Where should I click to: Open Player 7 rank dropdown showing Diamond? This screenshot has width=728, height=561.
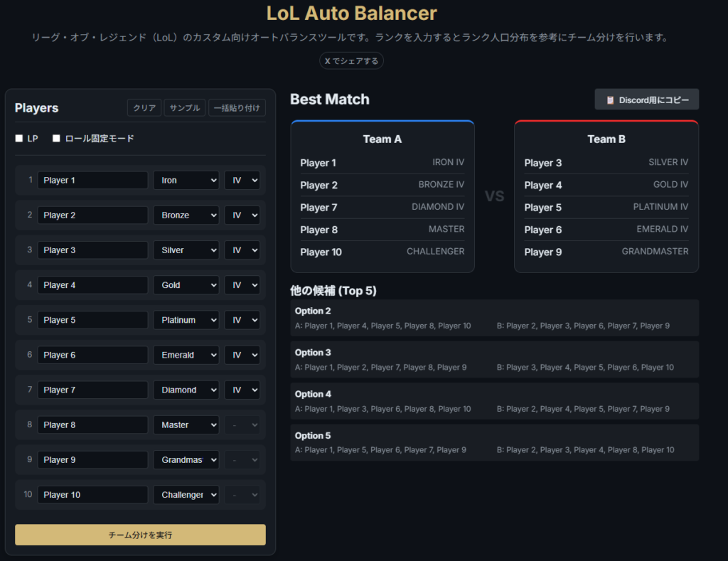click(186, 390)
